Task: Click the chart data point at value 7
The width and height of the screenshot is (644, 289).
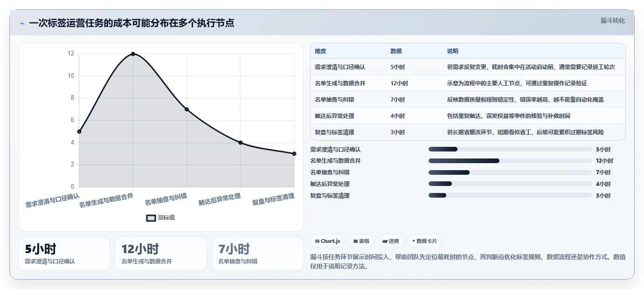Action: point(187,110)
